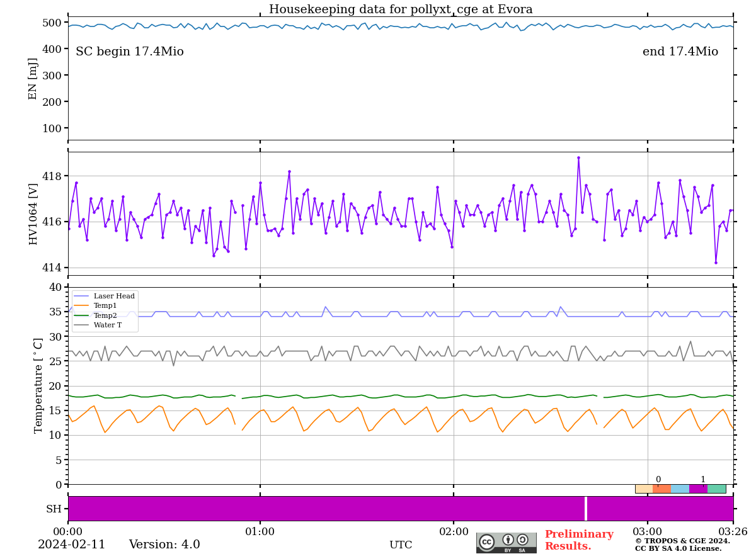Click the 414 tick on the HV1064 axis
This screenshot has width=756, height=554.
[52, 268]
